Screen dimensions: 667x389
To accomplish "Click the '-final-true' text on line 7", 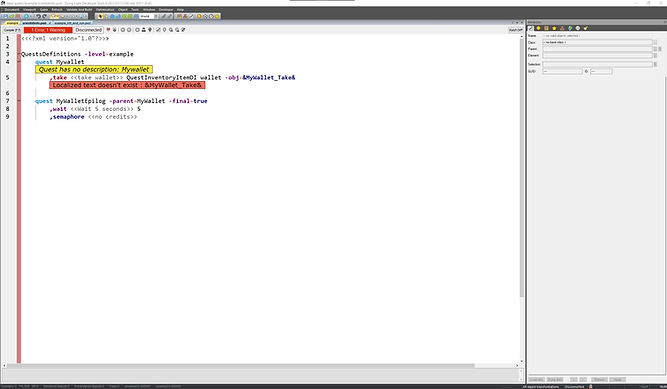I will click(188, 101).
